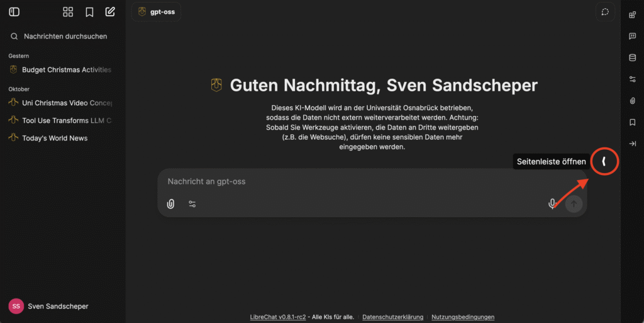Select the Tool Use Transforms LLM chat

coord(66,120)
